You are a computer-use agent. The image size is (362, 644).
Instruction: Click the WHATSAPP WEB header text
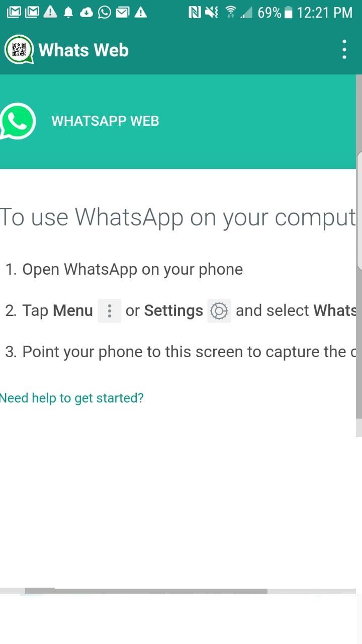coord(105,121)
